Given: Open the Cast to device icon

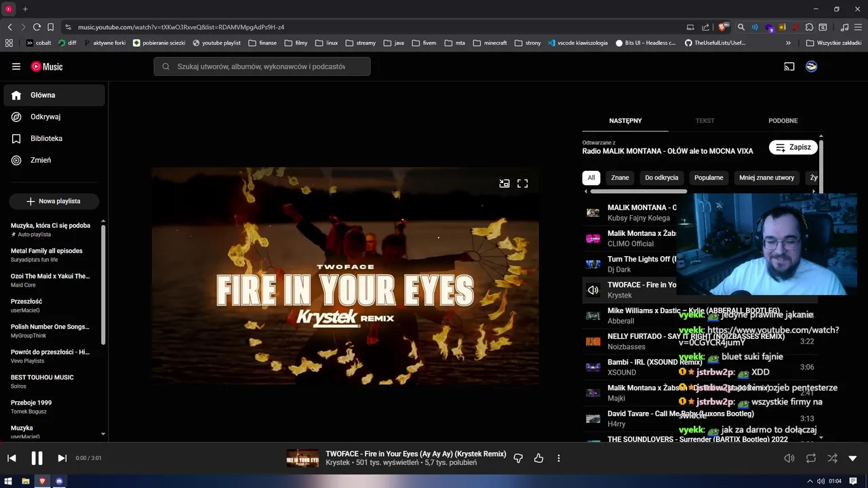Looking at the screenshot, I should (x=789, y=66).
